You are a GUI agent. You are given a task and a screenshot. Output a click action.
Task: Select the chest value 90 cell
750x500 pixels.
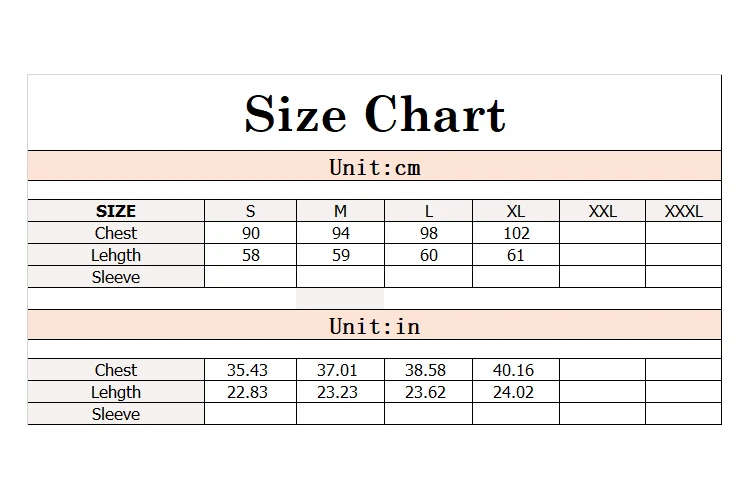[251, 233]
